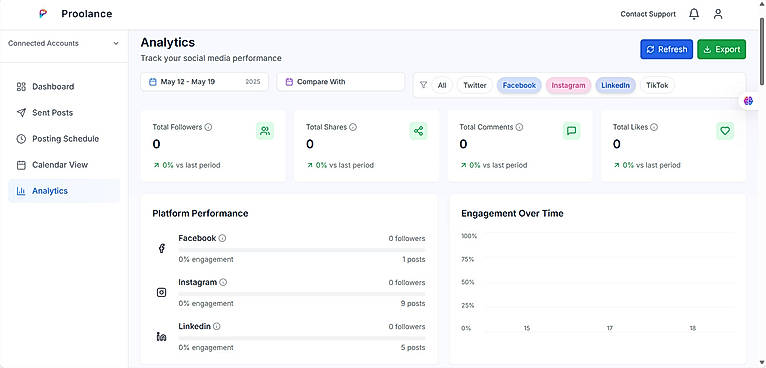Image resolution: width=766 pixels, height=368 pixels.
Task: Toggle the Facebook filter chip
Action: (519, 86)
